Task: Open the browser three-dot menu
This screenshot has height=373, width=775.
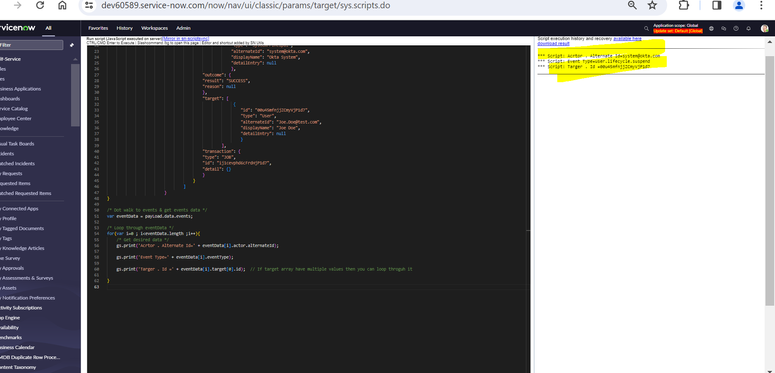Action: click(x=761, y=5)
